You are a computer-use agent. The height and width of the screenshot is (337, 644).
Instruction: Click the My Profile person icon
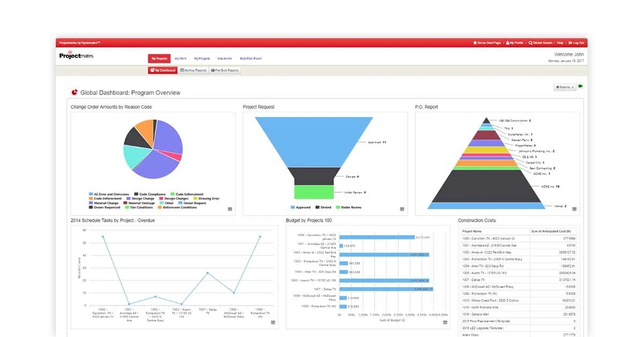point(508,42)
